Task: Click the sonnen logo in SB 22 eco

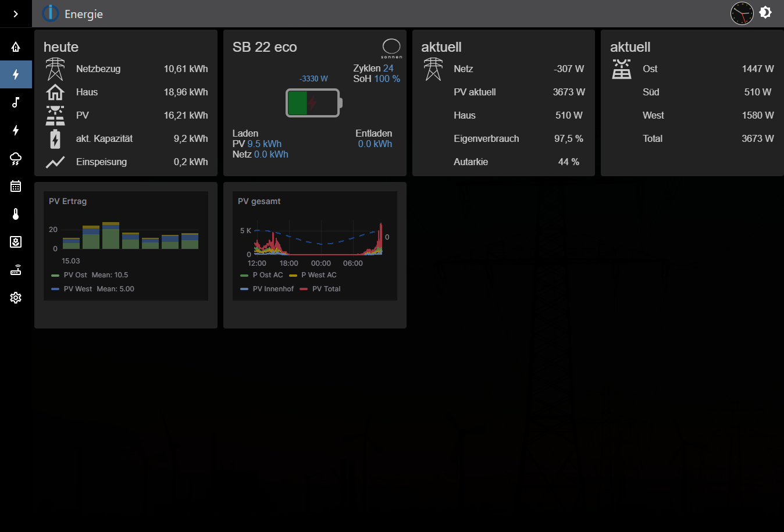Action: (x=391, y=48)
